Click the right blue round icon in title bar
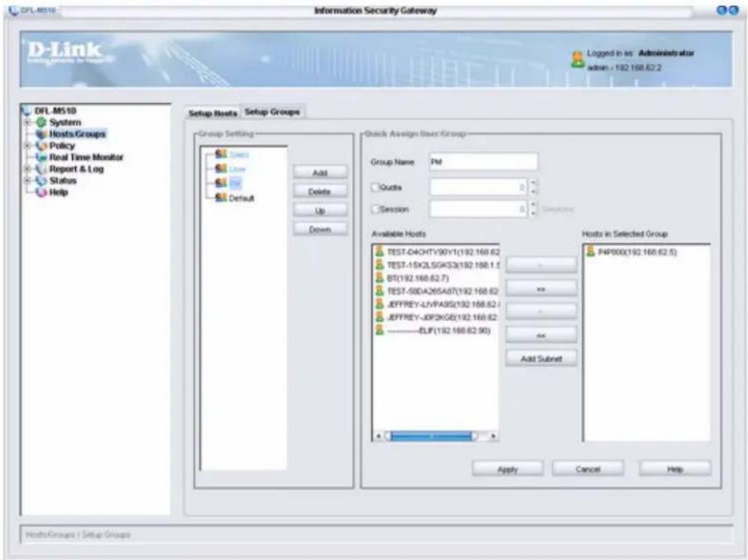The image size is (748, 560). (x=733, y=10)
